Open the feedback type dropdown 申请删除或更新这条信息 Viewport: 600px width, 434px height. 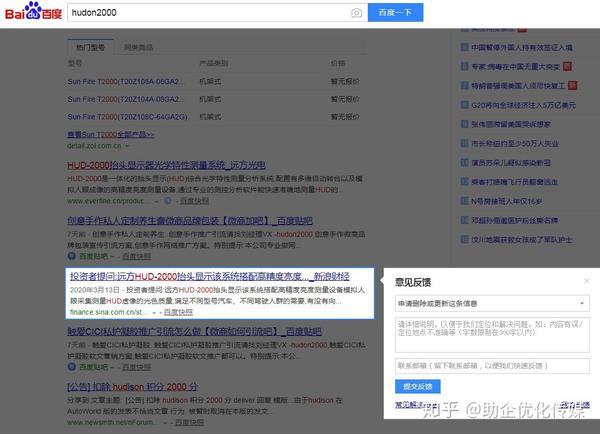492,303
